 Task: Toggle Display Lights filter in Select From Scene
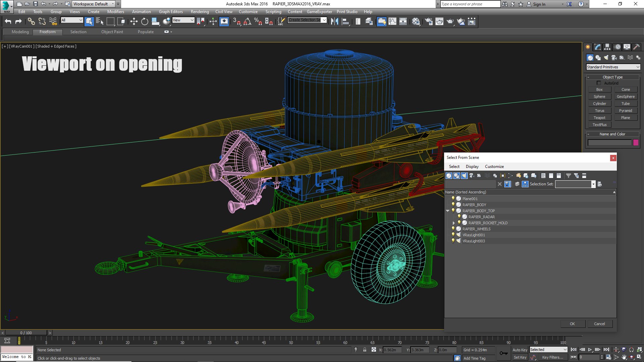(464, 176)
